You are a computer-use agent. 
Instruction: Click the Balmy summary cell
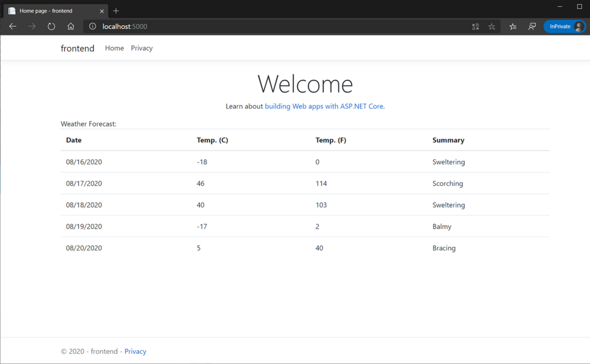(442, 226)
